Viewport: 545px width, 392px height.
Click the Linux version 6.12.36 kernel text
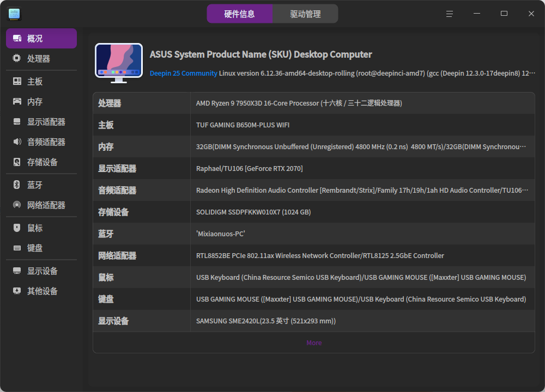[x=377, y=73]
